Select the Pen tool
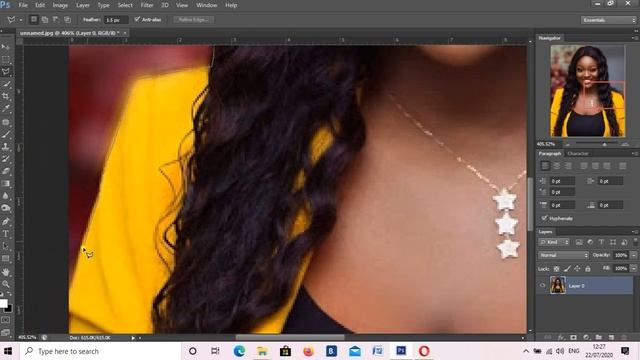 [6, 222]
